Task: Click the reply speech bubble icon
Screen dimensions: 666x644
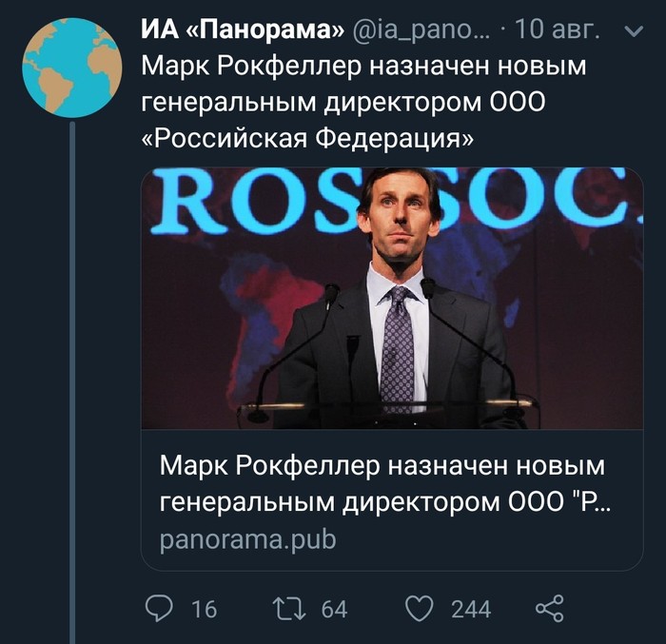Action: (x=159, y=608)
